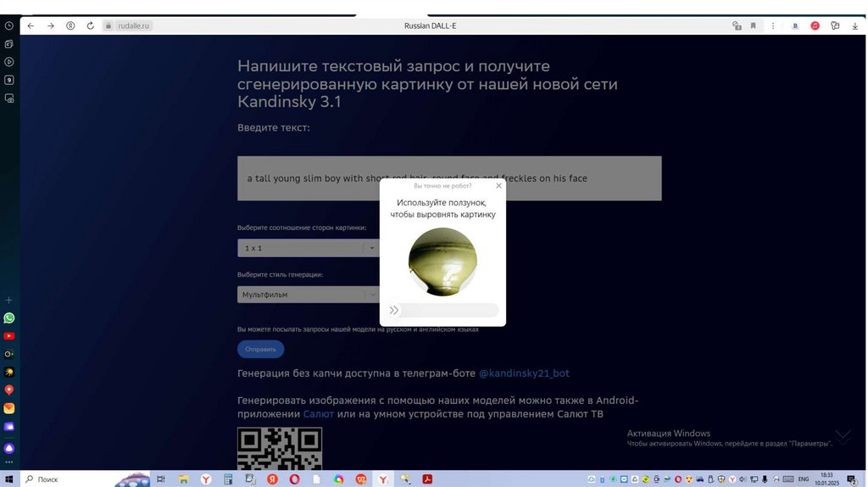
Task: Open tabs panel icon in sidebar
Action: [8, 44]
